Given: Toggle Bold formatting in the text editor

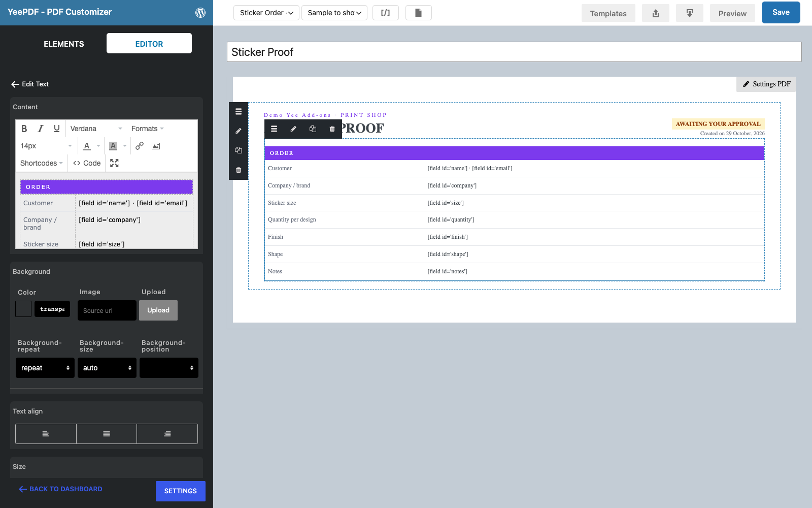Looking at the screenshot, I should [x=24, y=129].
